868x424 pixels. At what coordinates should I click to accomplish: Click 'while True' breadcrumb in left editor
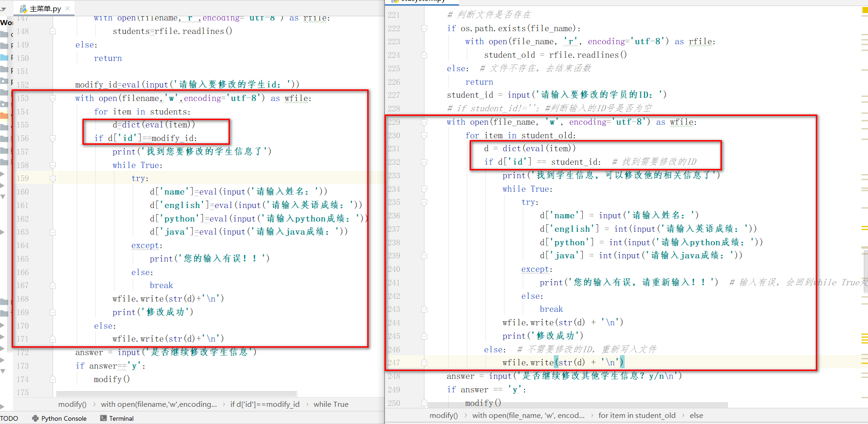[x=331, y=404]
